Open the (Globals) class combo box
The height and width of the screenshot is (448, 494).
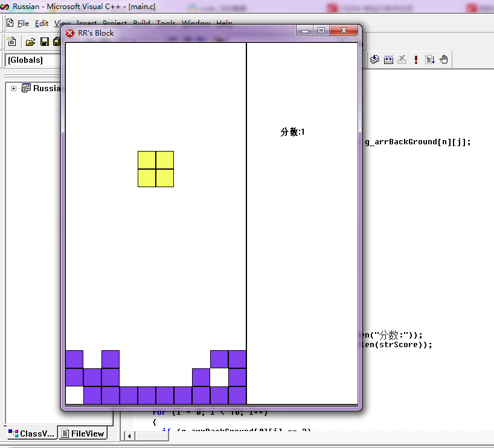[x=33, y=60]
